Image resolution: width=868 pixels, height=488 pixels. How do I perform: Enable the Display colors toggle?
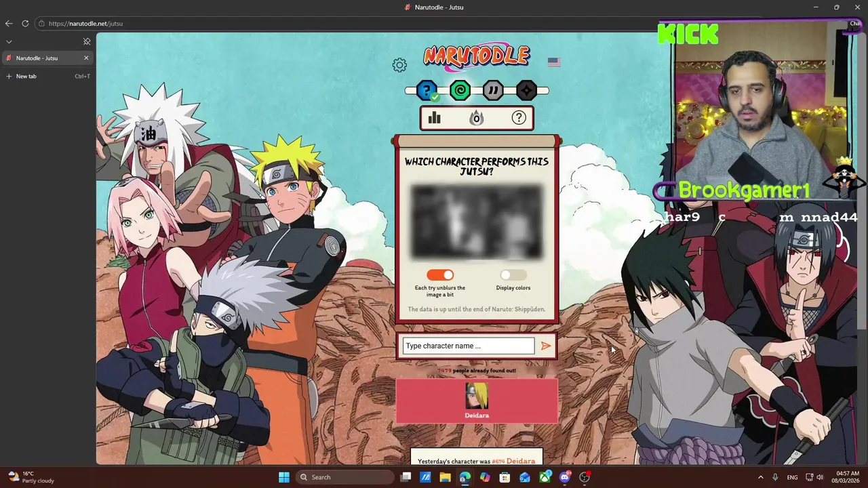[513, 274]
